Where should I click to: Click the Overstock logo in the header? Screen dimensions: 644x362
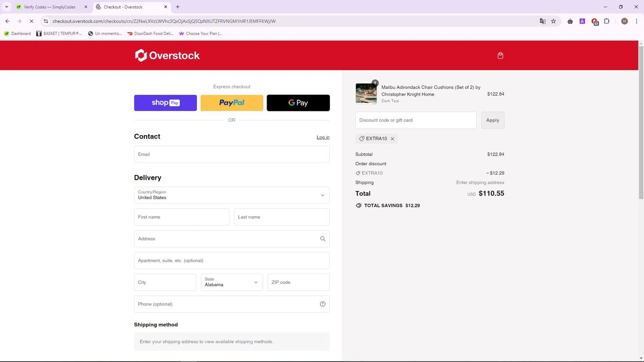167,55
